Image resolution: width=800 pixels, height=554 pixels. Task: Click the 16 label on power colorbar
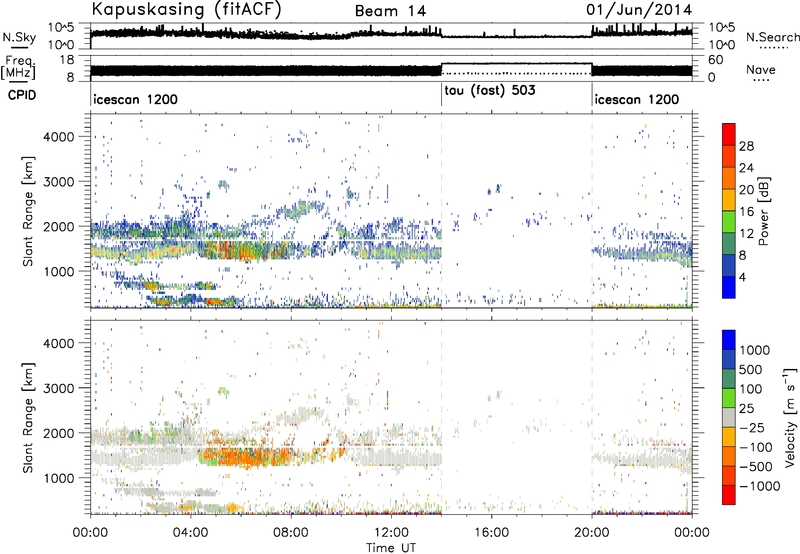746,212
